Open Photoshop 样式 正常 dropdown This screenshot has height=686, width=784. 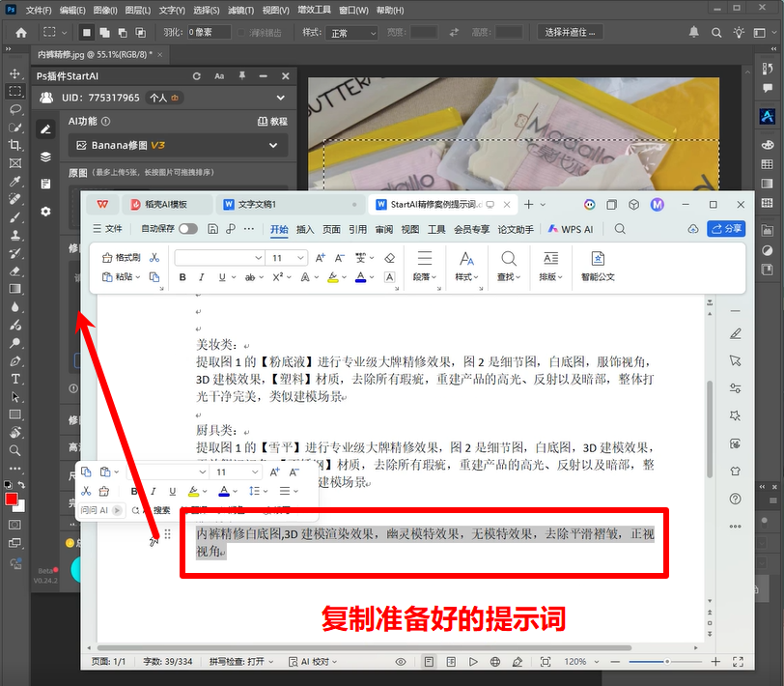click(x=351, y=33)
